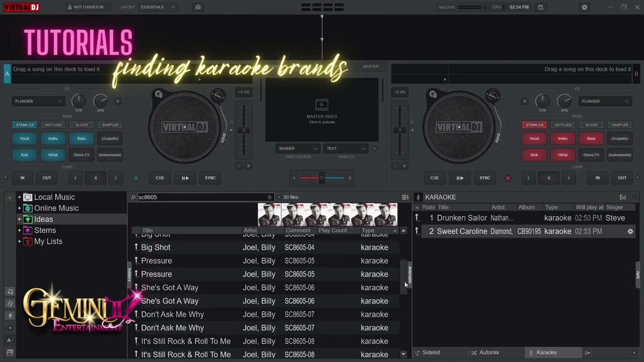Toggle left deck Bass stem pad

coord(82,138)
